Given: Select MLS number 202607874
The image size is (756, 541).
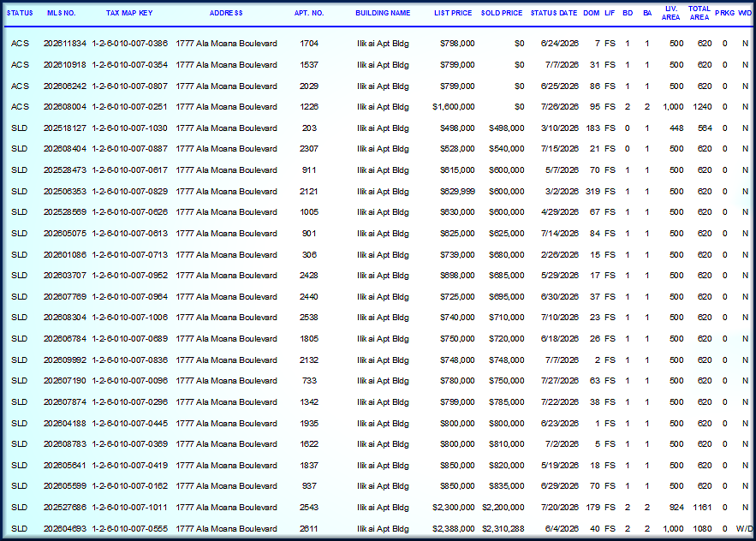Looking at the screenshot, I should [64, 402].
